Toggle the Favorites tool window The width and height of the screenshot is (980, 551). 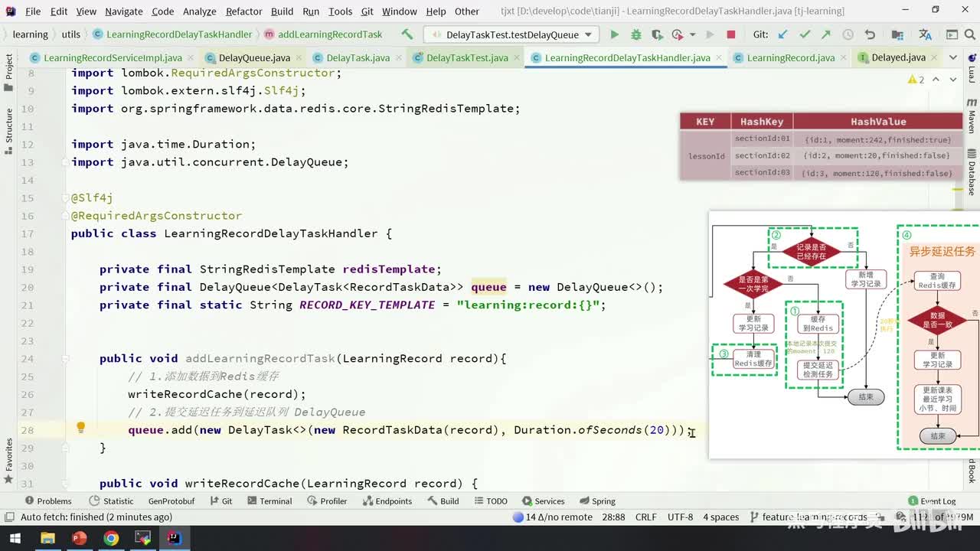[9, 461]
